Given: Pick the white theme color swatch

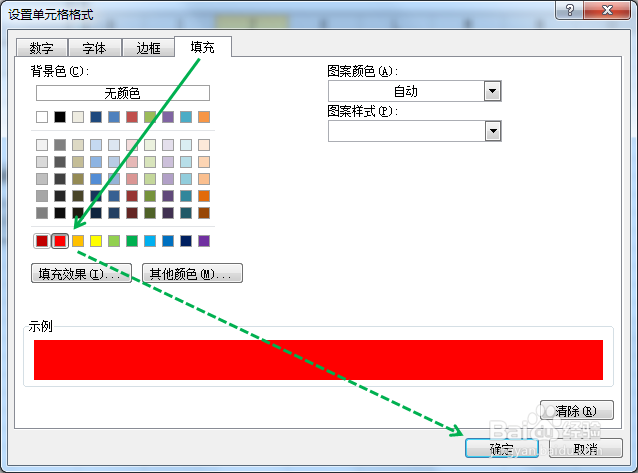Looking at the screenshot, I should coord(42,117).
